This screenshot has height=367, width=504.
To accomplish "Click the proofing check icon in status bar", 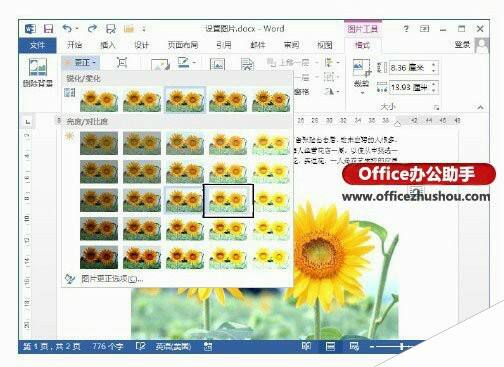I will pos(140,346).
